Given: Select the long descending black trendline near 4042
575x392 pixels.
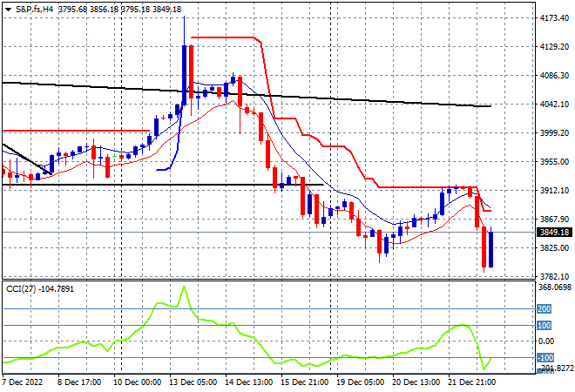Looking at the screenshot, I should tap(247, 94).
